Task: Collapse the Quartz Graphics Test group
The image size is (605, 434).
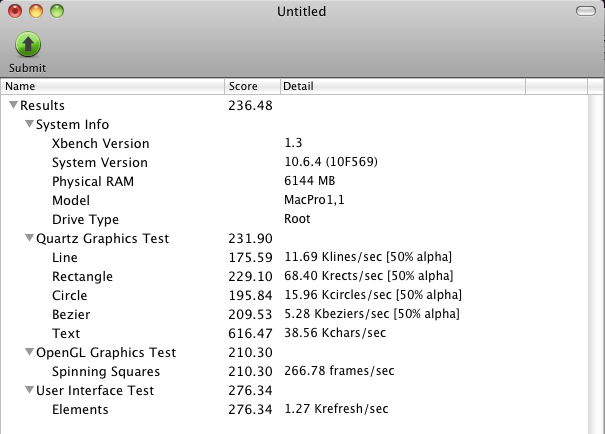Action: (x=29, y=238)
